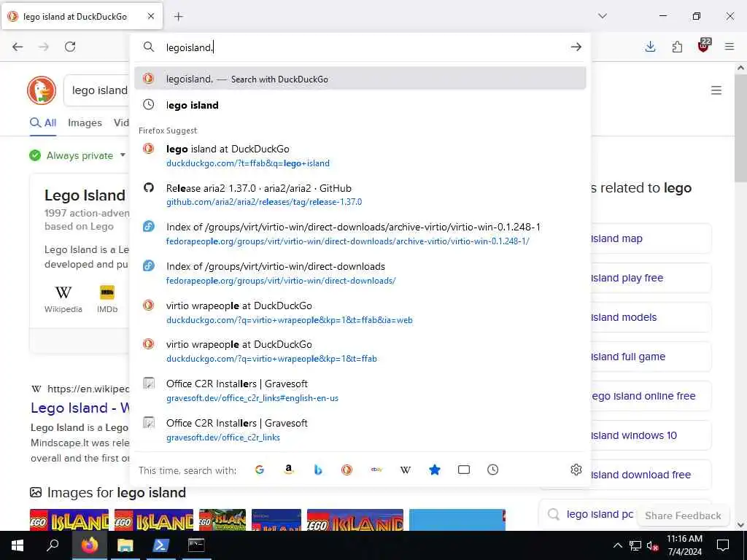The width and height of the screenshot is (747, 560).
Task: Open 'island play free' related search
Action: 651,278
